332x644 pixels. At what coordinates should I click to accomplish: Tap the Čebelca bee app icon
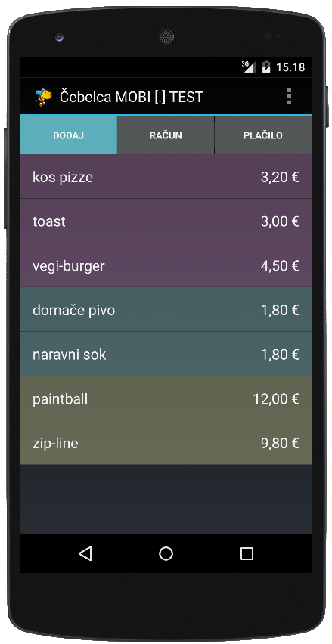tap(43, 97)
